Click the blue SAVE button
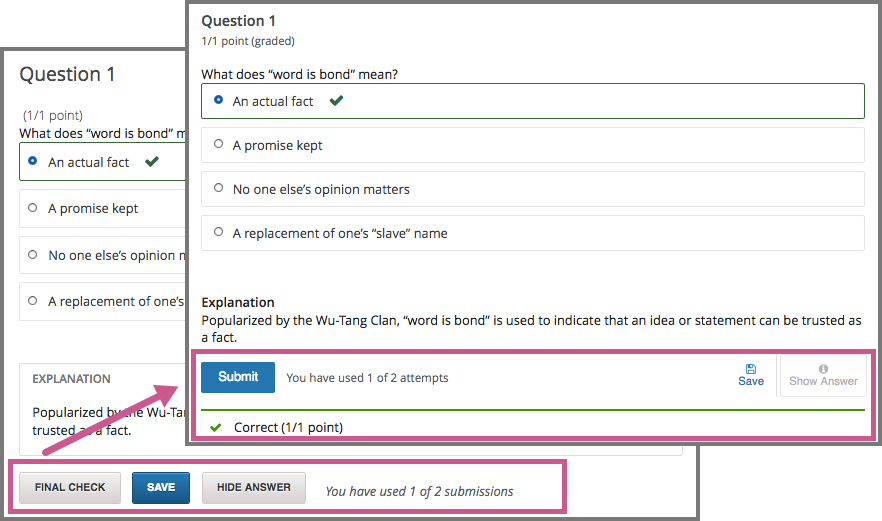Image resolution: width=882 pixels, height=521 pixels. click(x=161, y=488)
